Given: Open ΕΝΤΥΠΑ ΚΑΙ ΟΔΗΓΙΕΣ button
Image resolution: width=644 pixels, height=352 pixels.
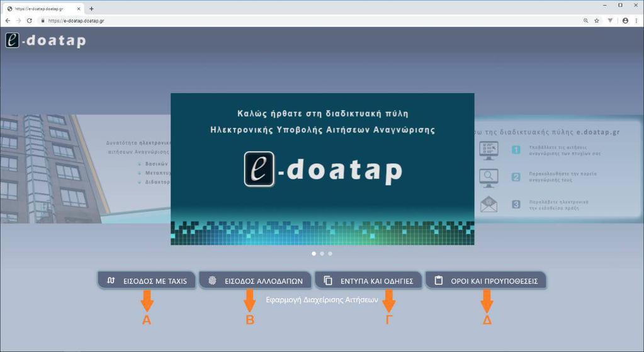Looking at the screenshot, I should click(368, 281).
